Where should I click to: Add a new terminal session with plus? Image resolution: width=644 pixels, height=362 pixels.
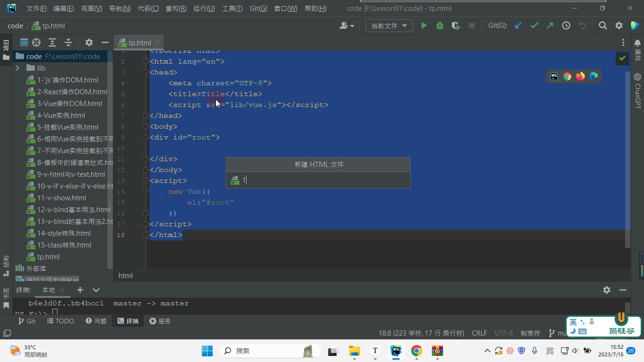pyautogui.click(x=80, y=290)
